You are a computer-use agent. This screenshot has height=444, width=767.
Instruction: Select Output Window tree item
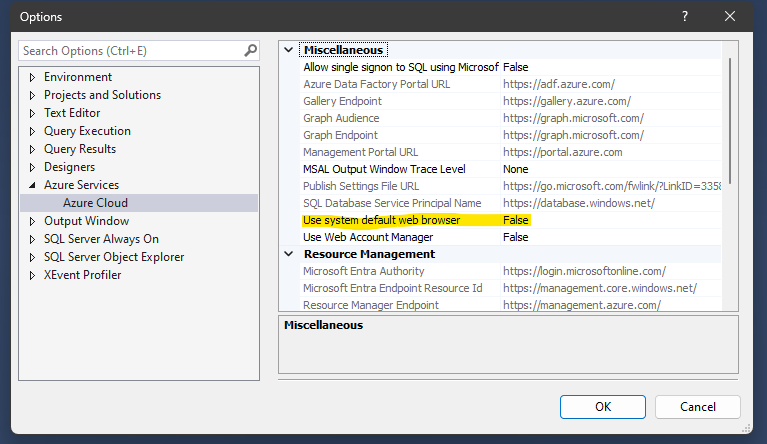tap(87, 221)
